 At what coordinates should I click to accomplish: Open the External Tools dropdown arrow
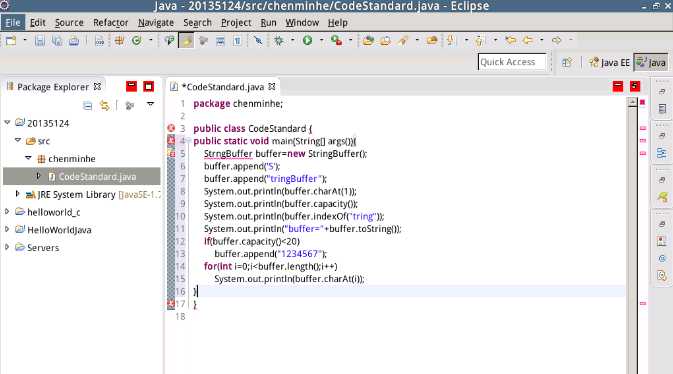351,40
